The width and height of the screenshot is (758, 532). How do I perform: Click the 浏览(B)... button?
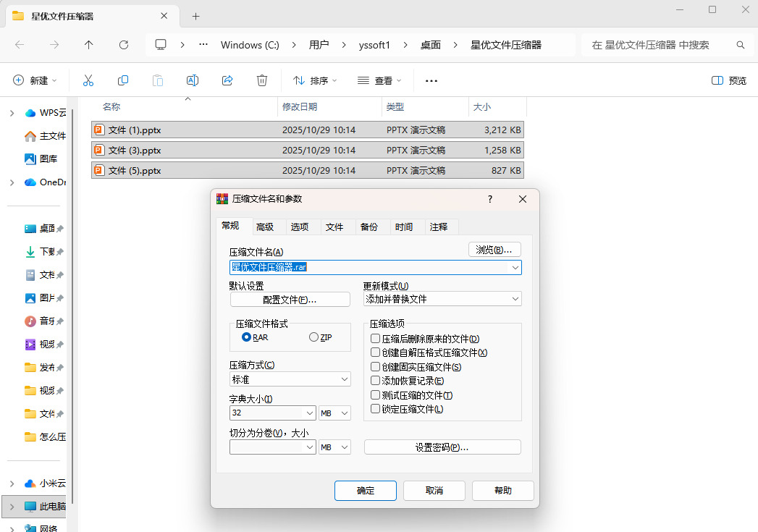[x=494, y=250]
